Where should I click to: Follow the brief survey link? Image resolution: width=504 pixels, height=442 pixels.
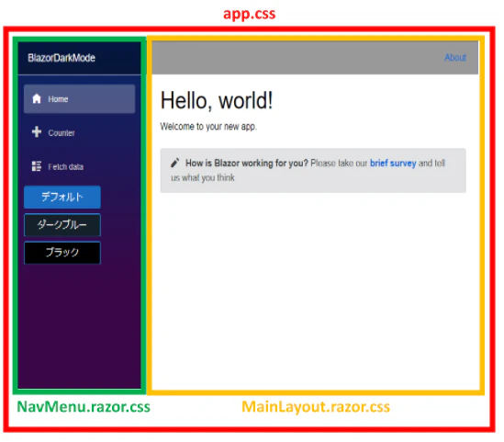coord(393,163)
